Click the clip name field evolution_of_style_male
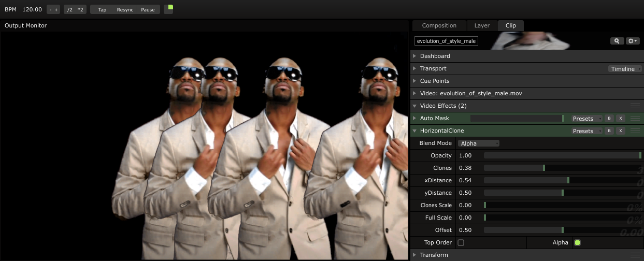 446,41
